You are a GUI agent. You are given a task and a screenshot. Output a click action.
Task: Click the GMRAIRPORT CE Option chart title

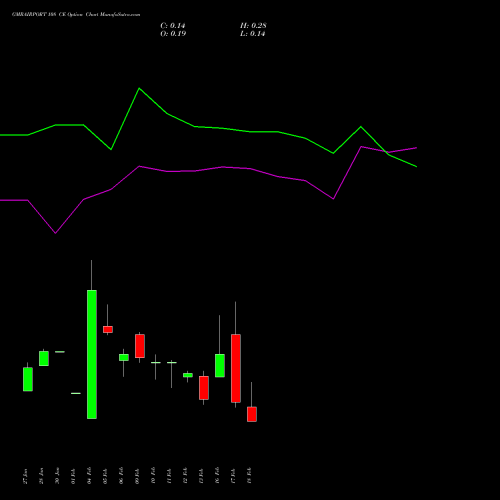click(x=76, y=15)
